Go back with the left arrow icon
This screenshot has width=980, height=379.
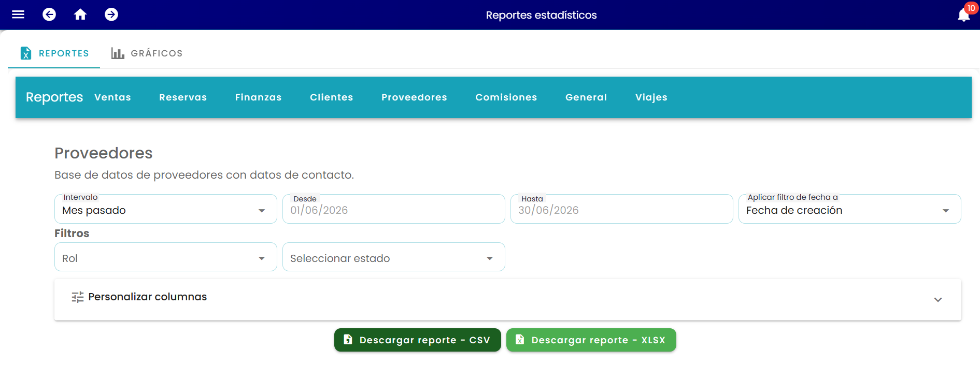(x=49, y=14)
